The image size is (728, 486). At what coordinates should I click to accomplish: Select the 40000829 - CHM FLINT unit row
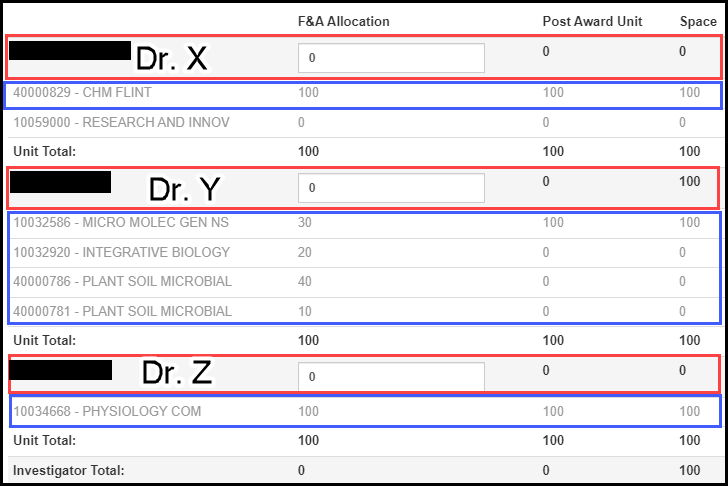pos(82,93)
